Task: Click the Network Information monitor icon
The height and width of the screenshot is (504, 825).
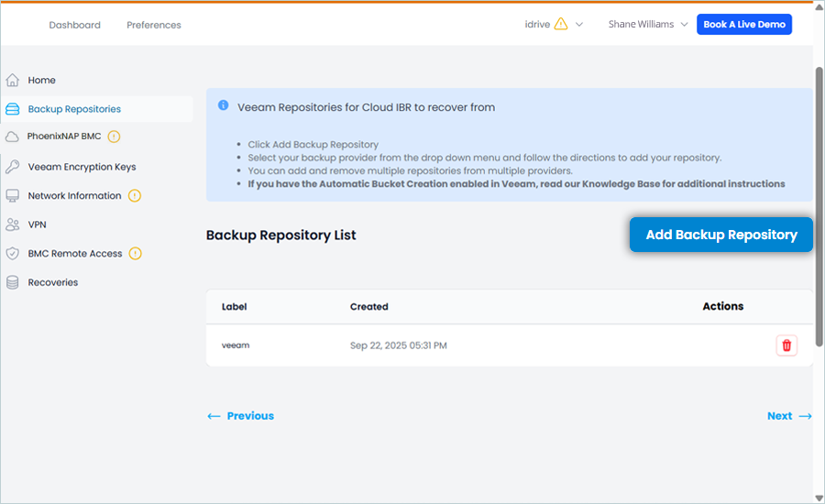Action: click(13, 196)
